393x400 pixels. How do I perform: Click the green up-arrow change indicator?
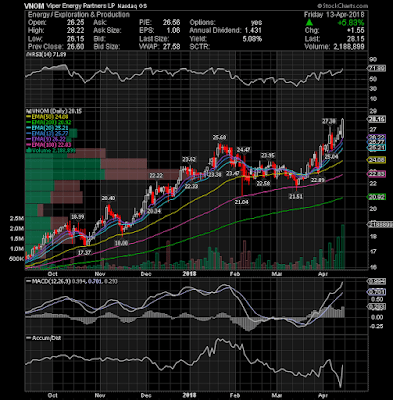(x=309, y=23)
